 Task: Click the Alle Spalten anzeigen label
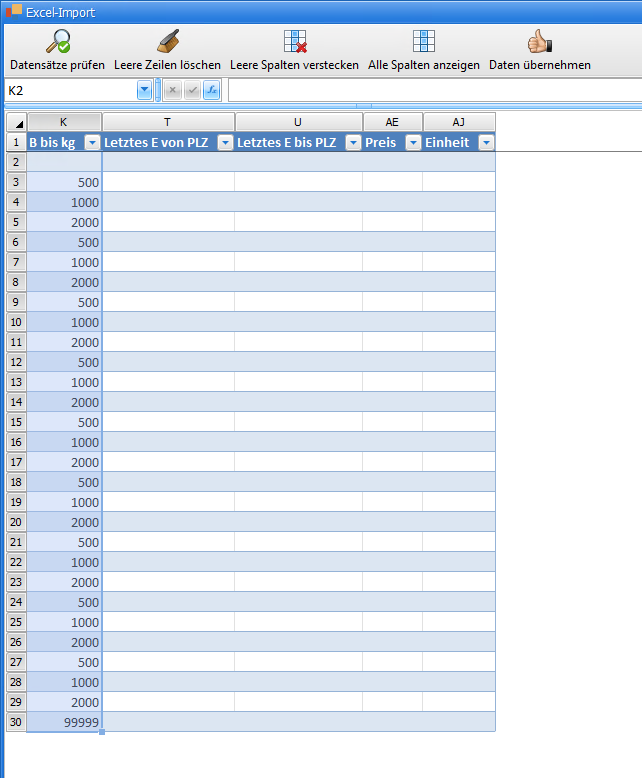424,65
